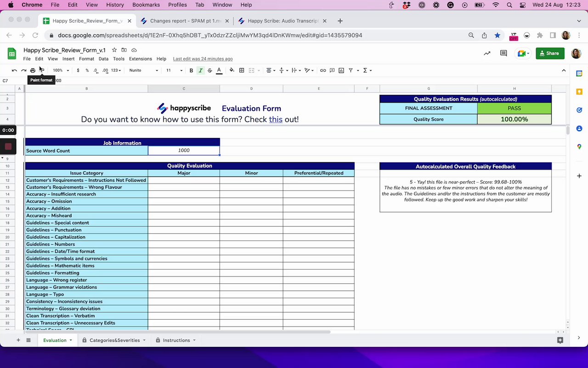This screenshot has width=588, height=368.
Task: Open Google Tasks side panel
Action: click(x=579, y=110)
